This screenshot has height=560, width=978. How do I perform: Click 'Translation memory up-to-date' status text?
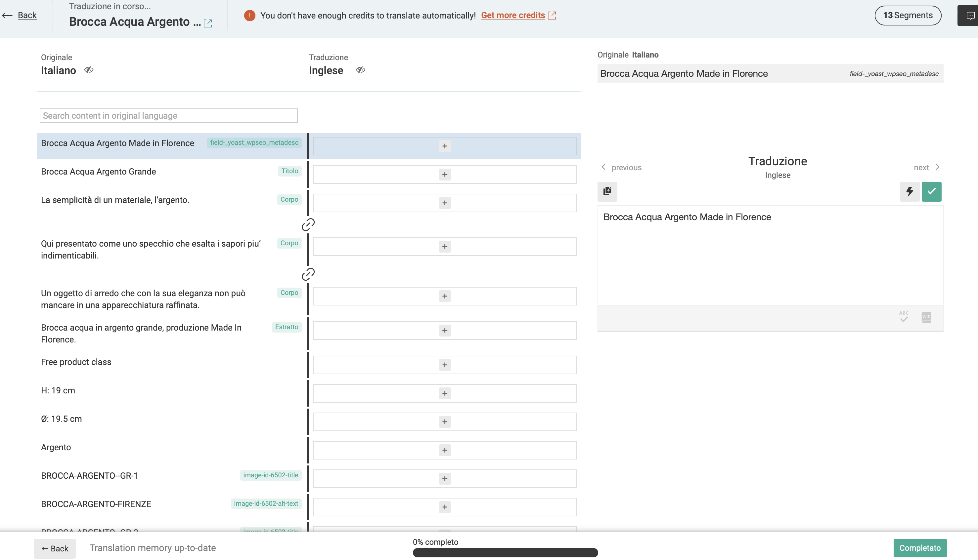(153, 548)
